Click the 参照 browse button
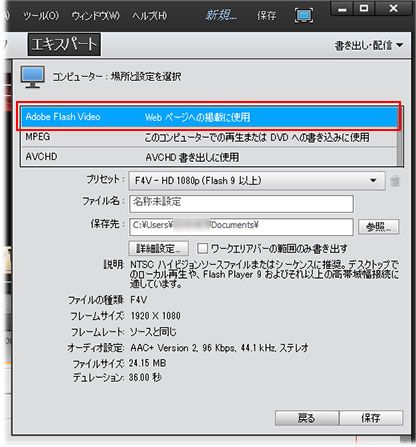The height and width of the screenshot is (447, 416). coord(379,227)
